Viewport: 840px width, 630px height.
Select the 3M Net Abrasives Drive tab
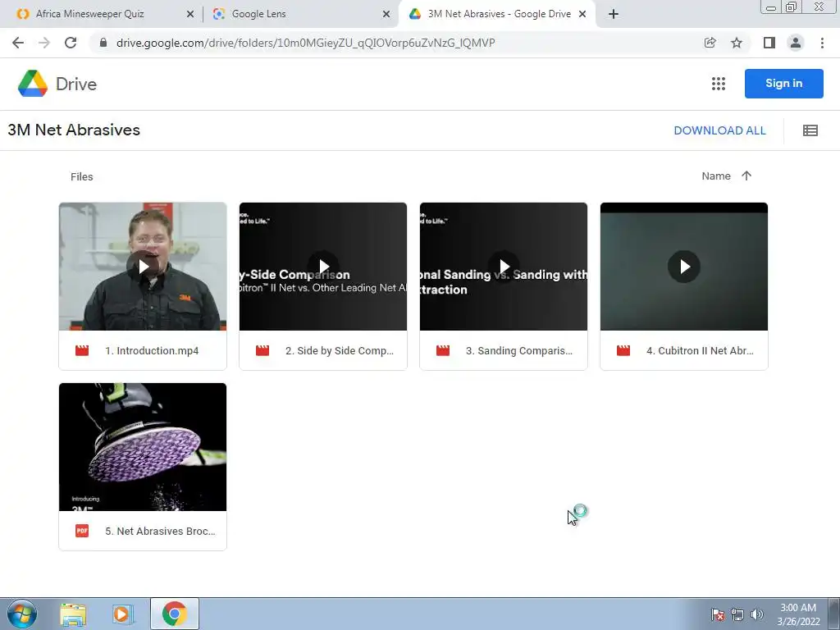(499, 14)
